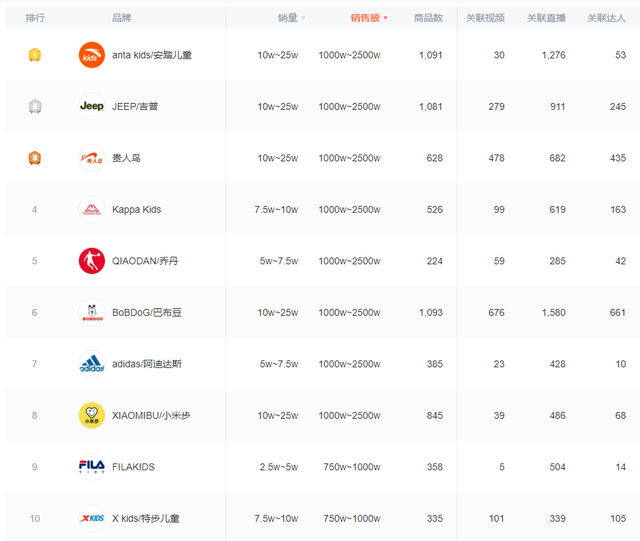This screenshot has width=640, height=541.
Task: Open FILAKIDS brand link
Action: tap(133, 467)
